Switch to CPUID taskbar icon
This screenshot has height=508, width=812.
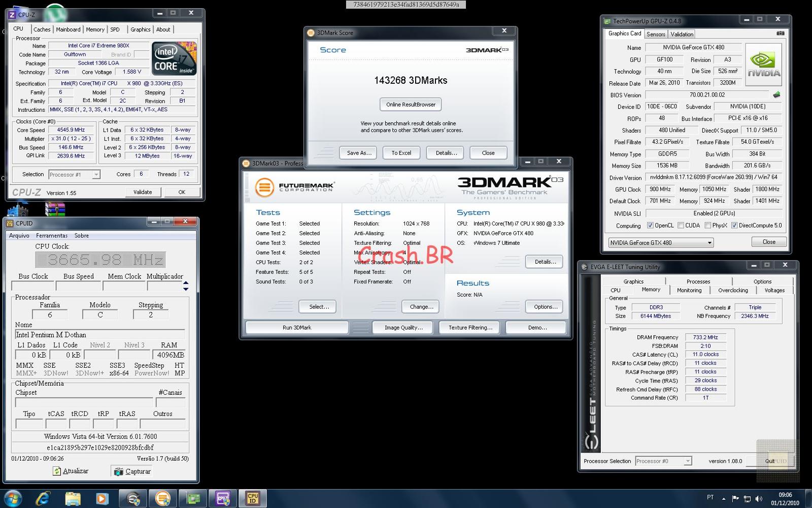click(253, 499)
